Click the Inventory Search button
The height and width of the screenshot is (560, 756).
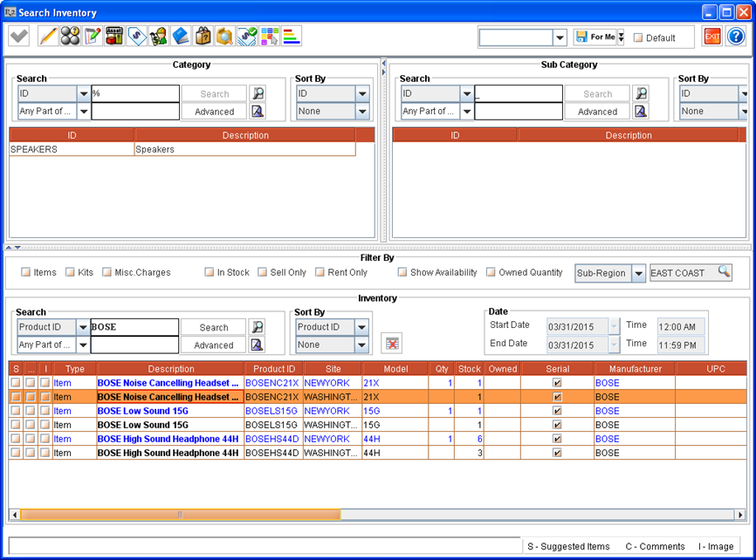[x=214, y=327]
